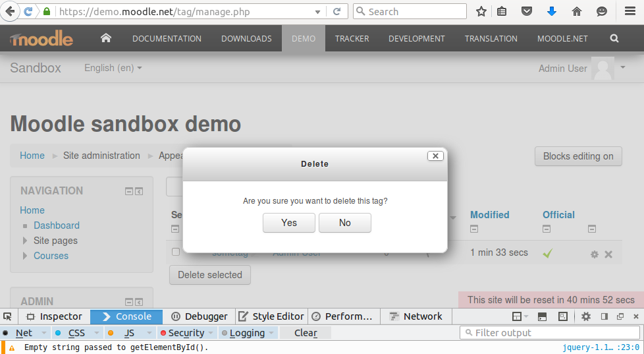This screenshot has height=354, width=644.
Task: Cancel deletion with the No button
Action: coord(345,223)
